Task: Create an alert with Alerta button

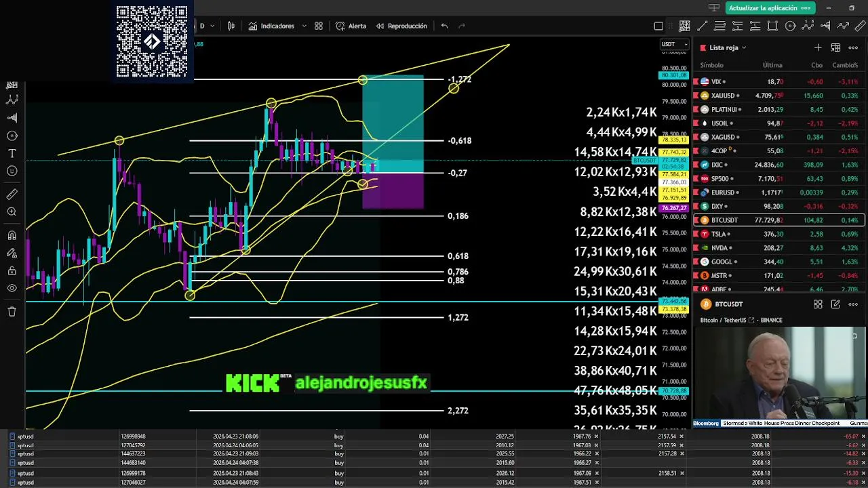Action: coord(351,26)
